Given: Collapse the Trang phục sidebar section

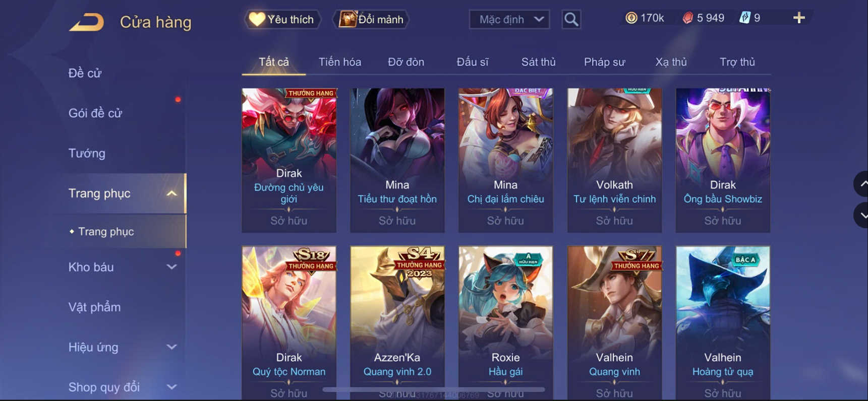Looking at the screenshot, I should [x=171, y=193].
